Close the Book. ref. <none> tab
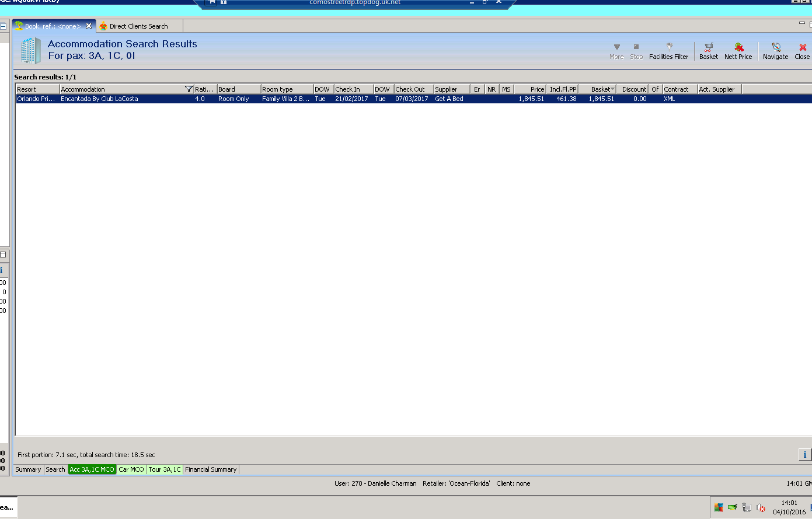The width and height of the screenshot is (812, 519). 89,26
